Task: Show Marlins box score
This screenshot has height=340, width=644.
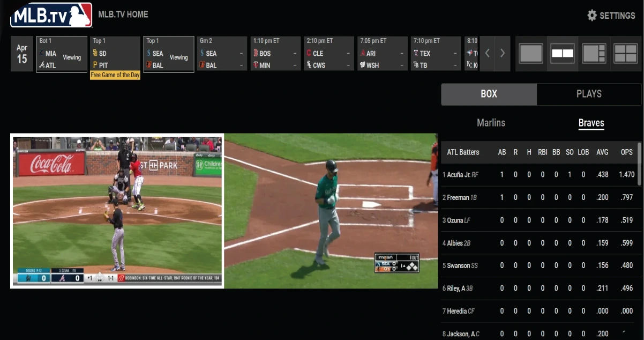Action: tap(491, 123)
